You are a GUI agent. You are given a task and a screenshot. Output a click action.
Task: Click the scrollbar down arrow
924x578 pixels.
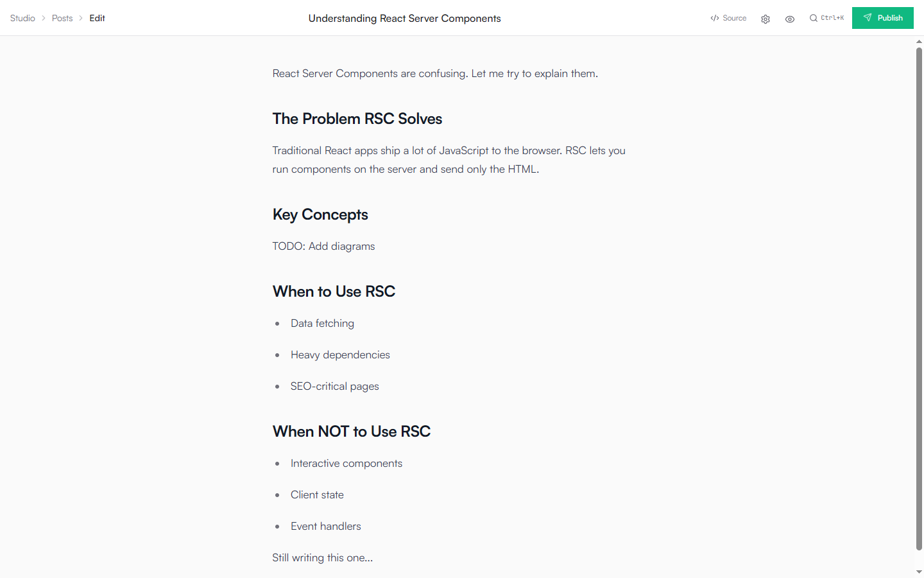[x=919, y=572]
